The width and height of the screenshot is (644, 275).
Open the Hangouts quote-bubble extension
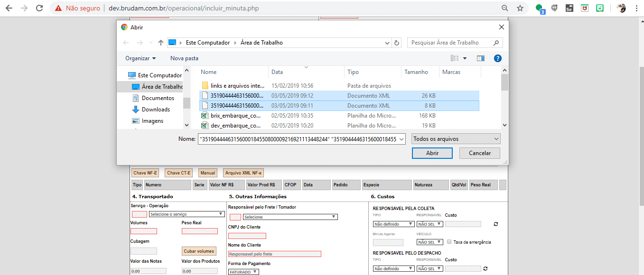(554, 8)
